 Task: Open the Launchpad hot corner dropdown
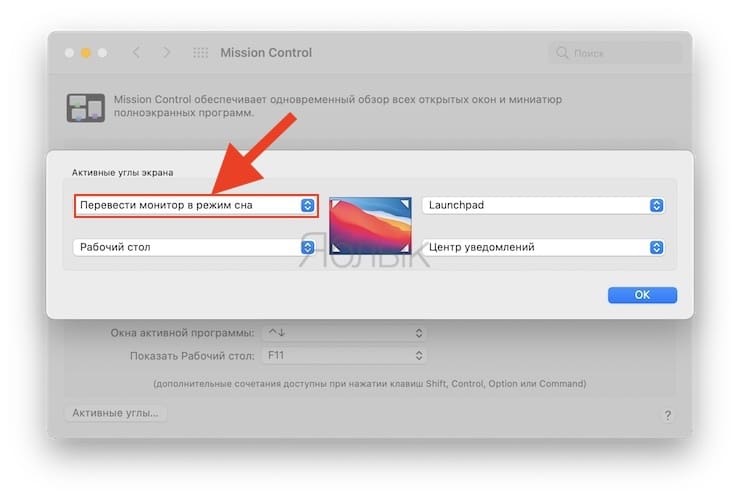(x=543, y=205)
